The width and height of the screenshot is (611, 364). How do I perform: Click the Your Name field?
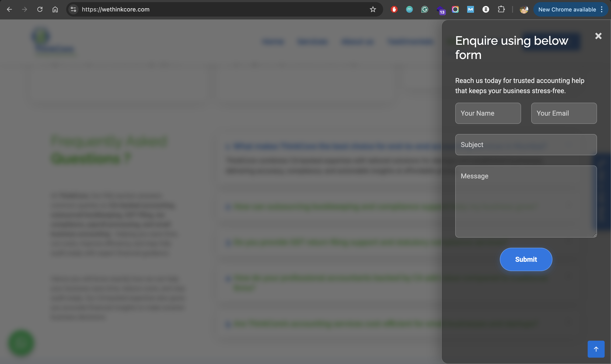click(x=488, y=113)
